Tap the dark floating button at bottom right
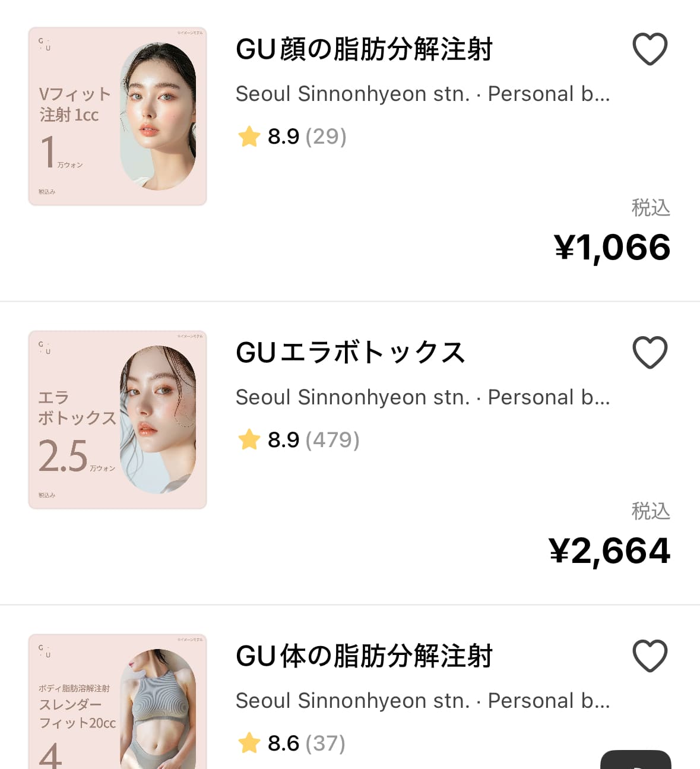This screenshot has width=700, height=769. pos(635,760)
